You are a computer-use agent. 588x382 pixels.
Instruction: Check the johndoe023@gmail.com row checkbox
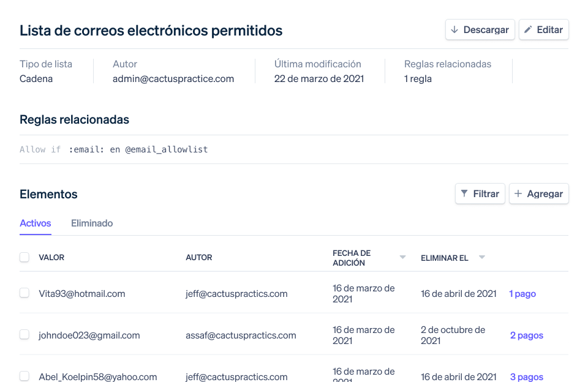(24, 334)
